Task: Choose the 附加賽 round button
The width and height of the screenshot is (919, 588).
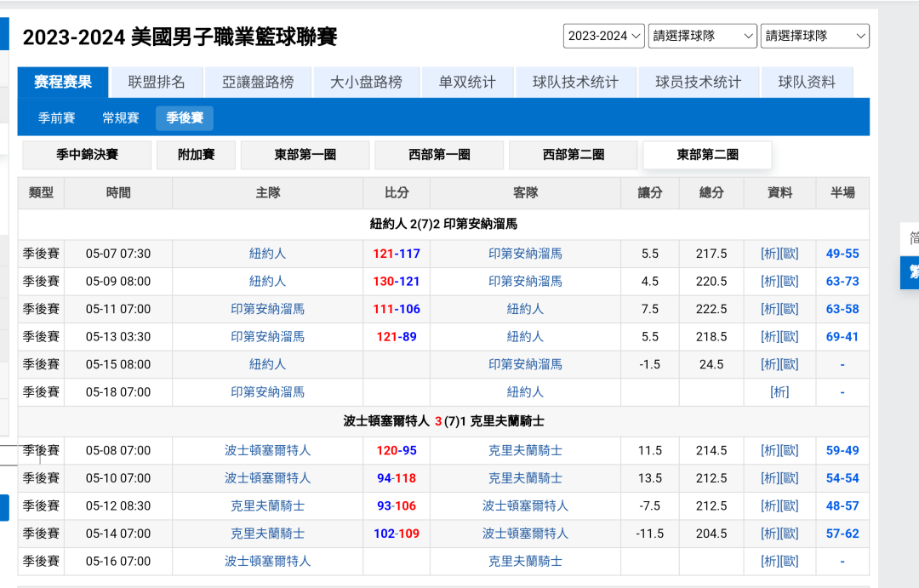Action: click(x=197, y=155)
